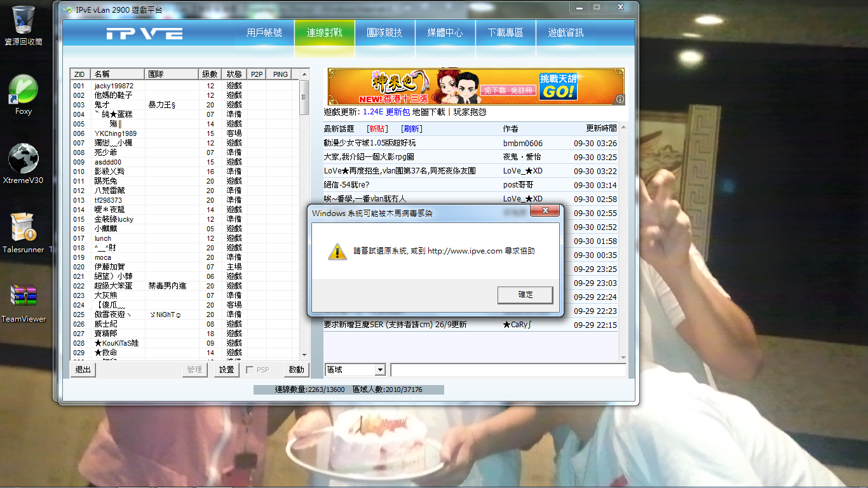Viewport: 868px width, 488px height.
Task: Open the 1.24E game update link
Action: [373, 112]
